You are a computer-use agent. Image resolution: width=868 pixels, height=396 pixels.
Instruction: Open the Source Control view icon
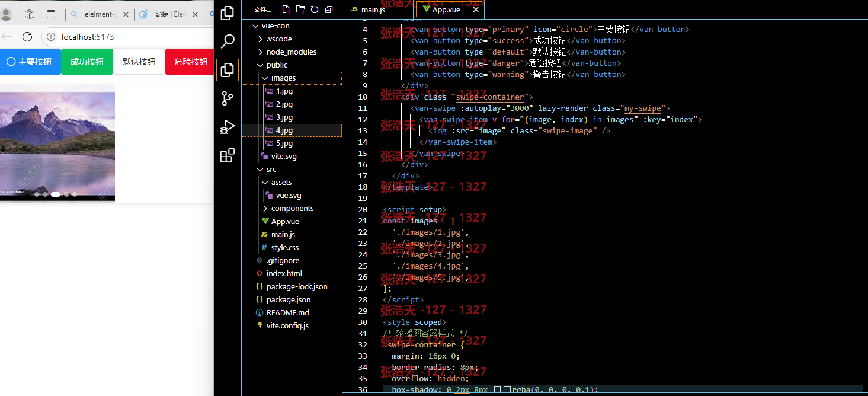228,98
